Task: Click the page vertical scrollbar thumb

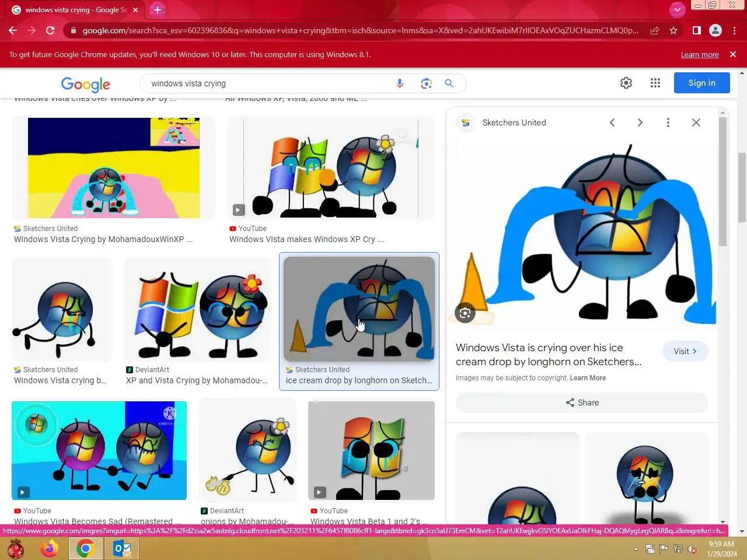Action: point(742,188)
